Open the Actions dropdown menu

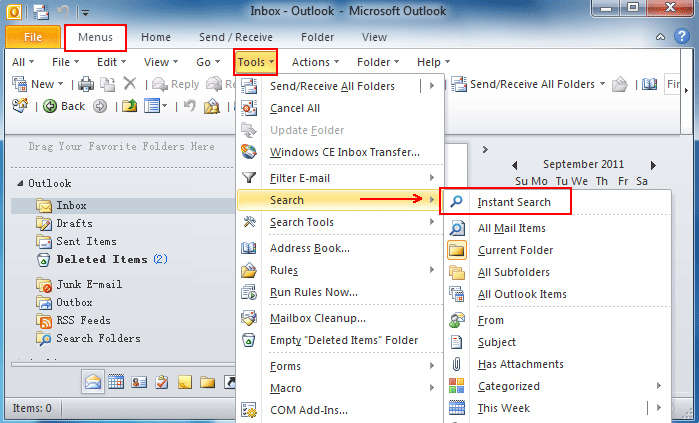(316, 62)
